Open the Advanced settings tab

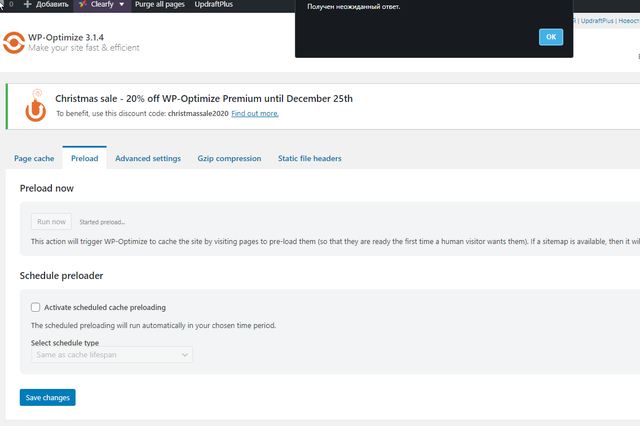[x=148, y=158]
